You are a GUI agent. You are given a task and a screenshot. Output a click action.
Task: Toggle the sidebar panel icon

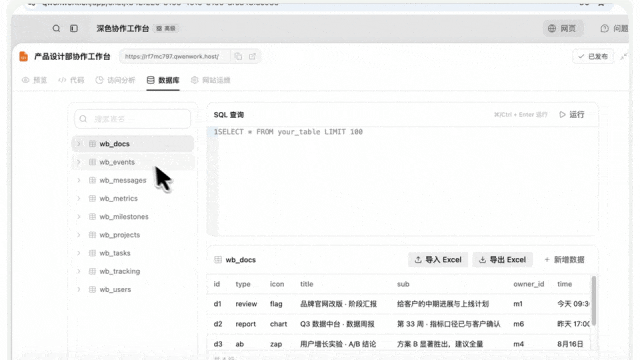point(74,28)
